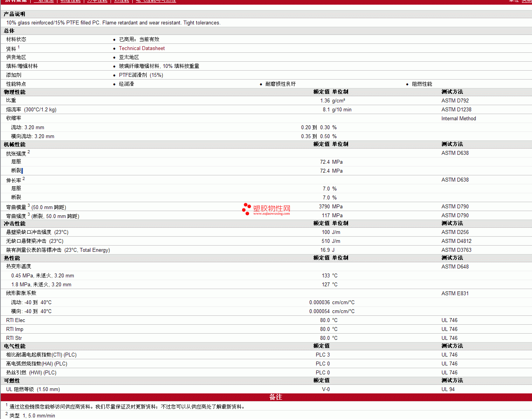Select the 热性能 tab

[x=121, y=1]
